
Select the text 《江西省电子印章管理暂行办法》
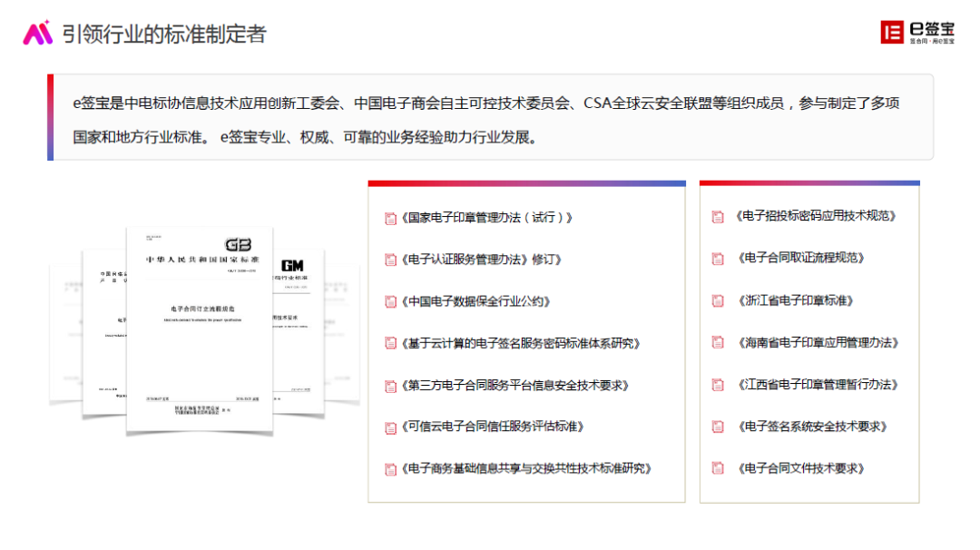818,385
